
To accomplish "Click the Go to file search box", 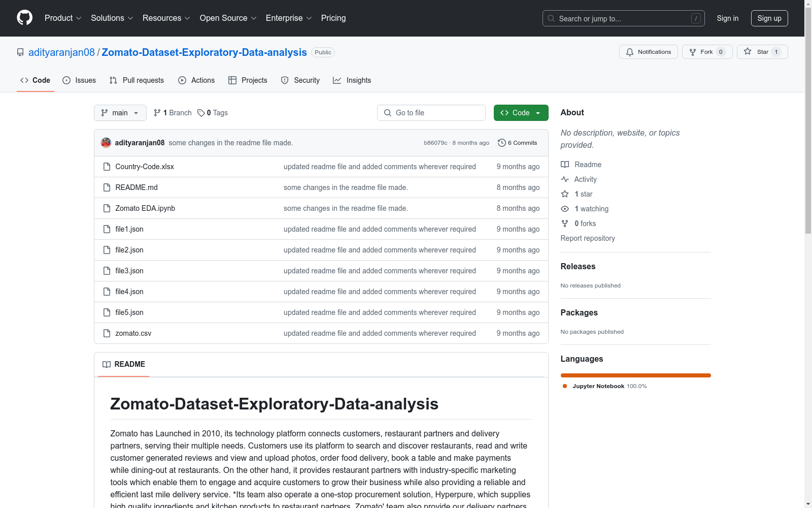I will tap(431, 113).
